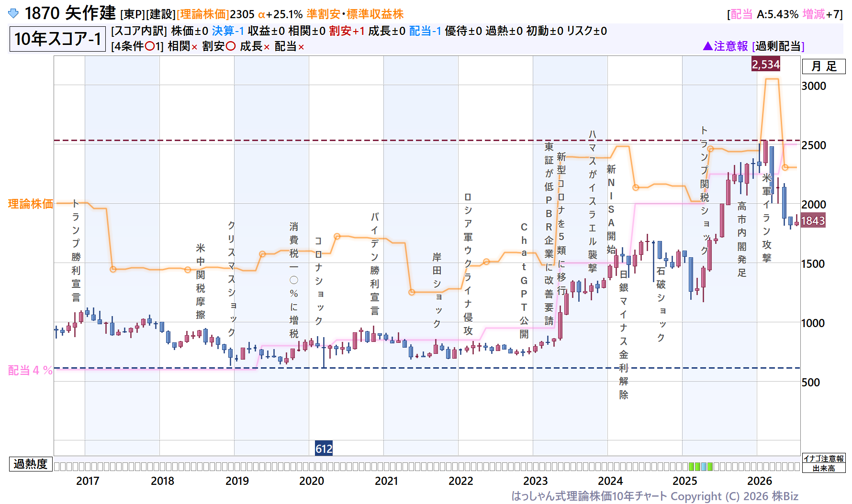Viewport: 852px width, 504px height.
Task: Click the ハマスがイスラエル襲撃 event annotation
Action: tap(593, 201)
